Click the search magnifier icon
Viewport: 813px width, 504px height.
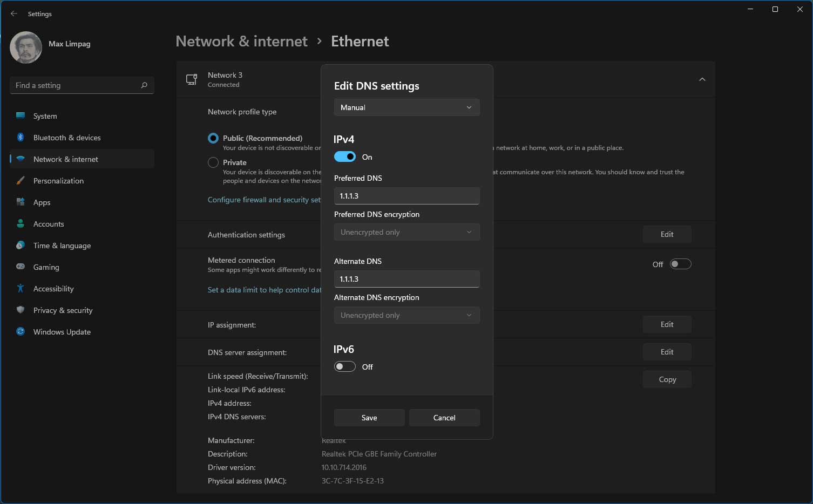pos(144,85)
